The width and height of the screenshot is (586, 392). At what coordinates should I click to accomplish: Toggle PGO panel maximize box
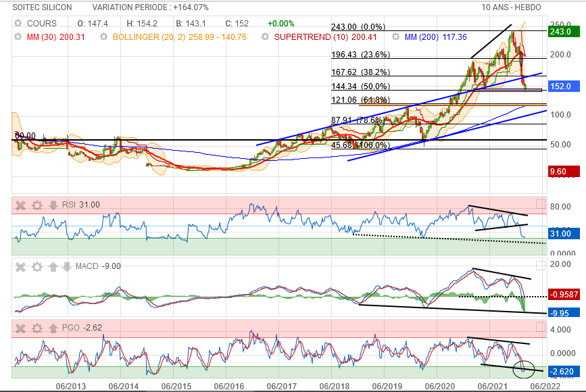pos(541,327)
